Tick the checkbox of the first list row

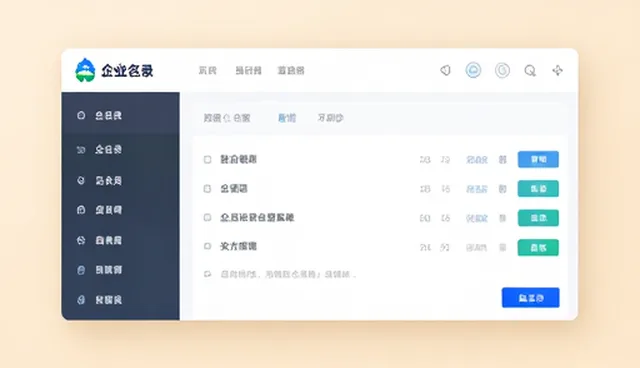point(207,160)
